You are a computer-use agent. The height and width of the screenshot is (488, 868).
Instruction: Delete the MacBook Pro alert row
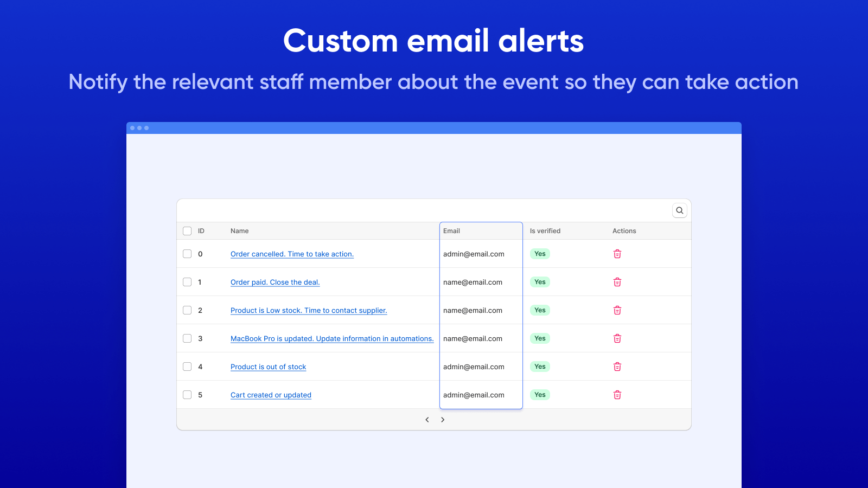pos(617,338)
